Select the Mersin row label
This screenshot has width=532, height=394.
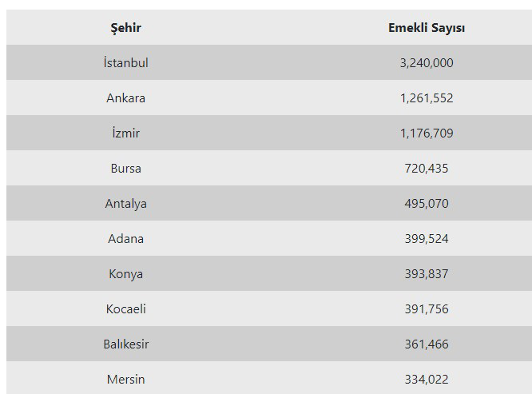125,379
